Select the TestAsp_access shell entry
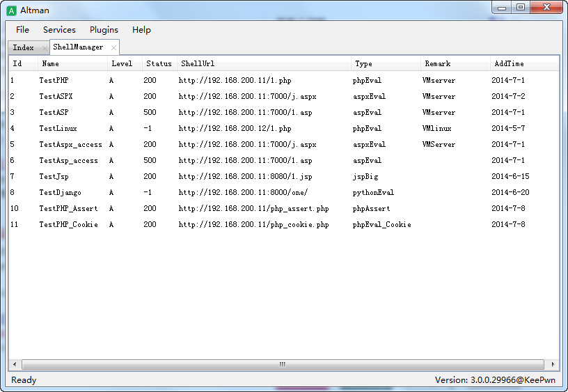Screen dimensions: 568x392 tap(68, 160)
